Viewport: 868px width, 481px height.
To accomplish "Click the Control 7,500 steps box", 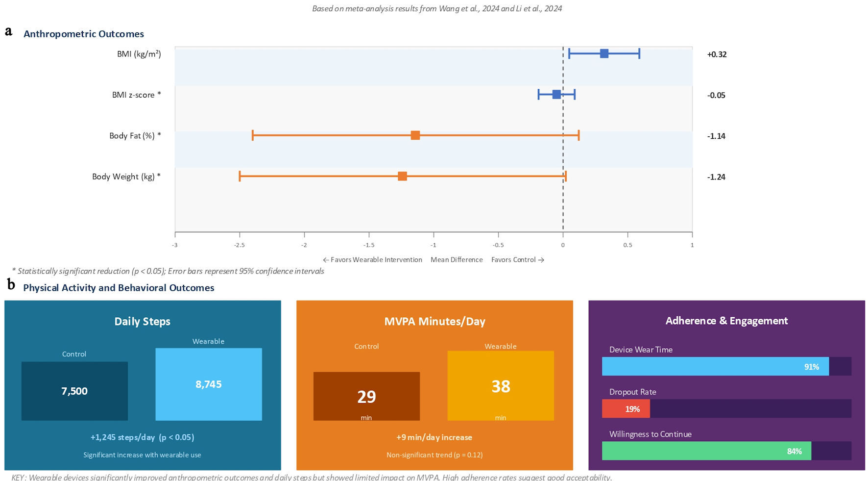I will tap(74, 391).
